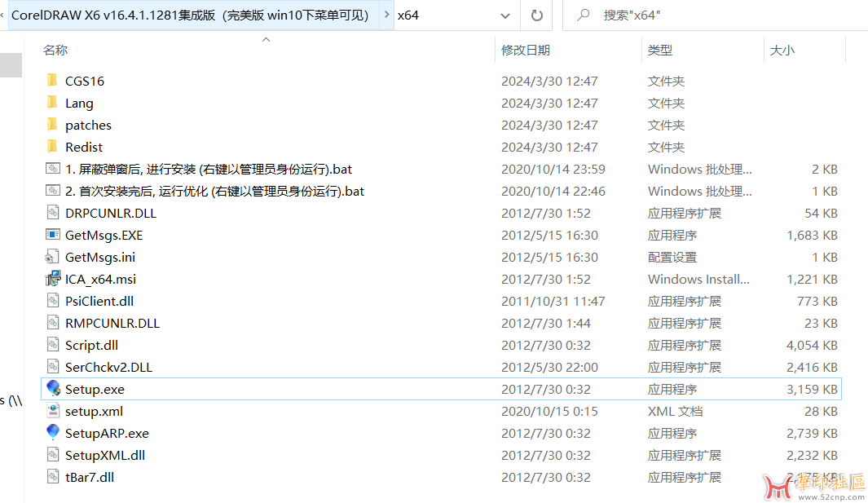Click the file name ICA_x64.msi
The height and width of the screenshot is (503, 868).
point(100,279)
